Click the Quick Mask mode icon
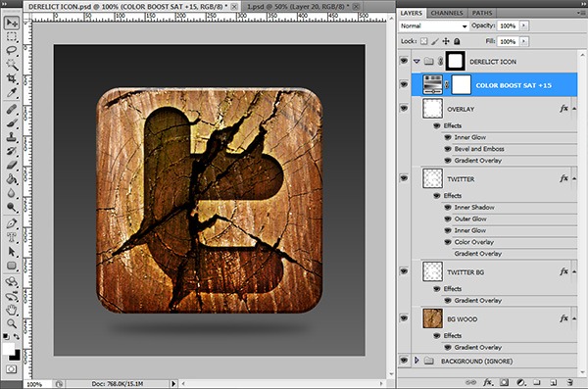588x389 pixels. (x=11, y=369)
